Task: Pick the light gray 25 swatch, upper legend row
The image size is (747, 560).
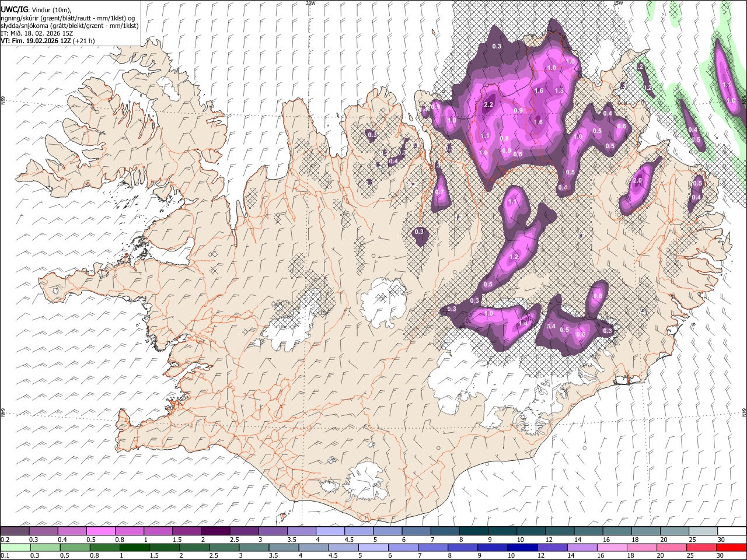Action: (703, 531)
